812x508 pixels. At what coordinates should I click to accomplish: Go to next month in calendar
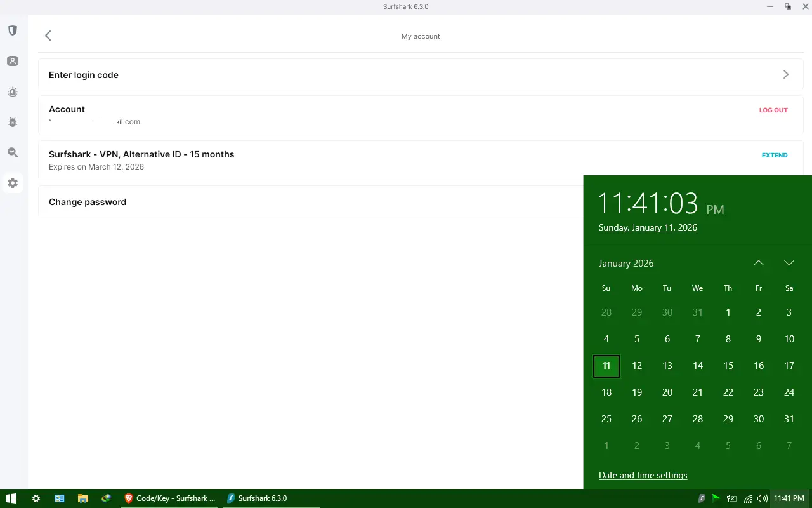point(789,263)
